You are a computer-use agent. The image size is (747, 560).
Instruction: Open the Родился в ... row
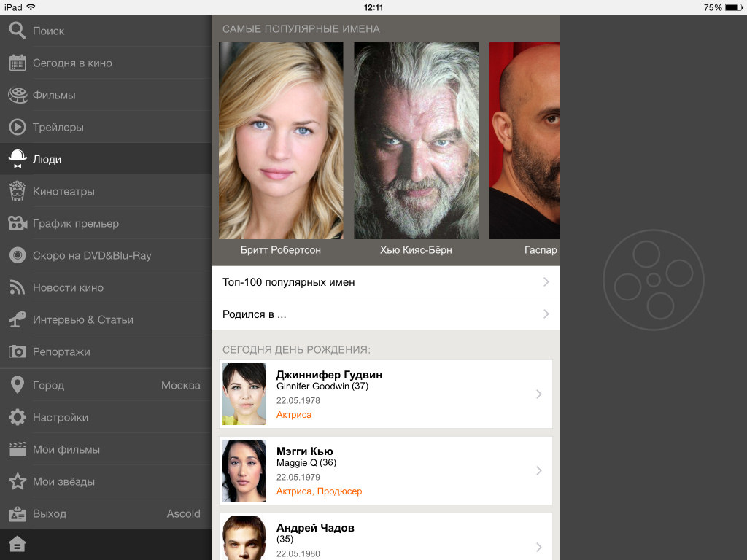(385, 314)
